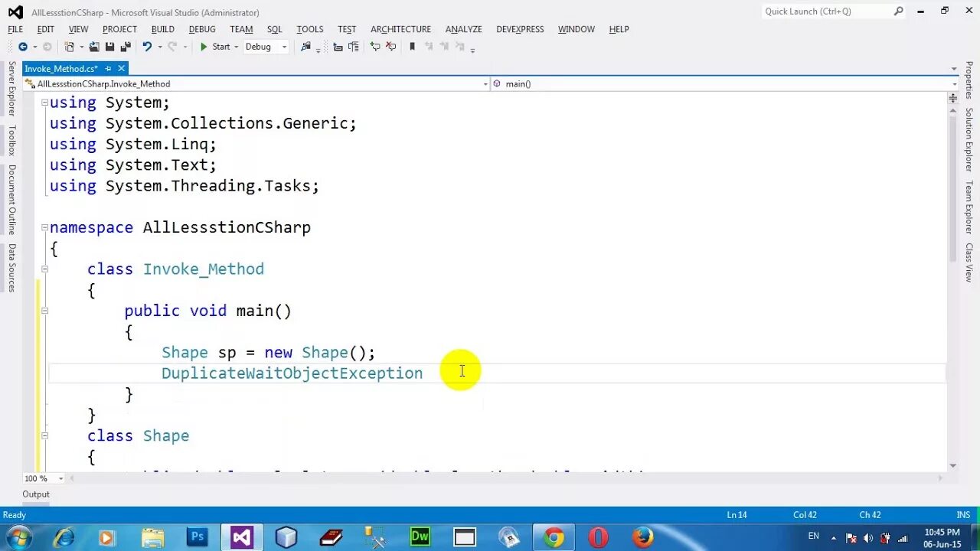
Task: Open Firefox from the taskbar
Action: coord(643,537)
